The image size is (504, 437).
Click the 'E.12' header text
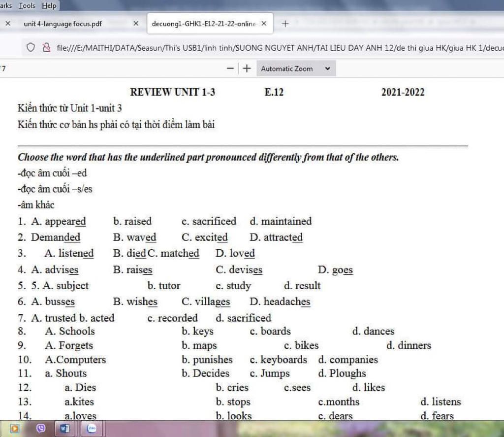pyautogui.click(x=274, y=92)
